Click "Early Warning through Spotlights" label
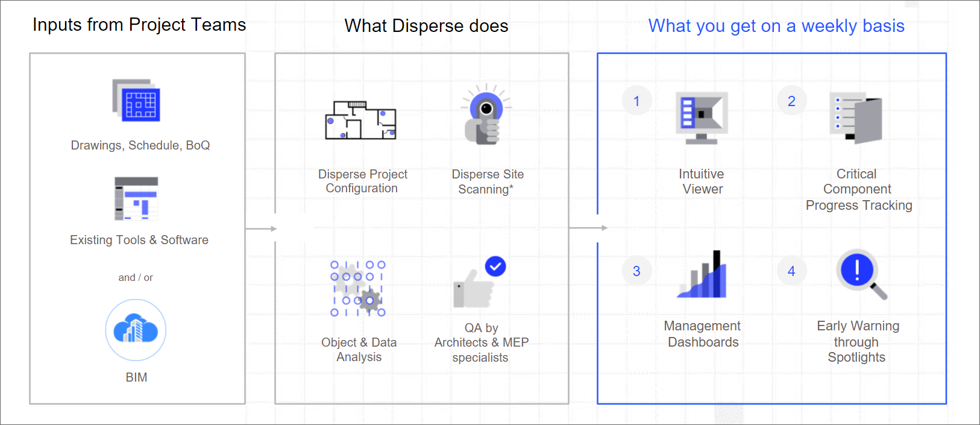980x425 pixels. coord(858,341)
